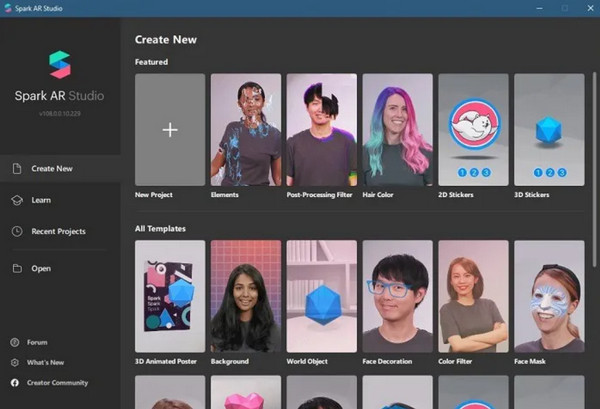The image size is (600, 409).
Task: Click the New Project label
Action: 153,195
